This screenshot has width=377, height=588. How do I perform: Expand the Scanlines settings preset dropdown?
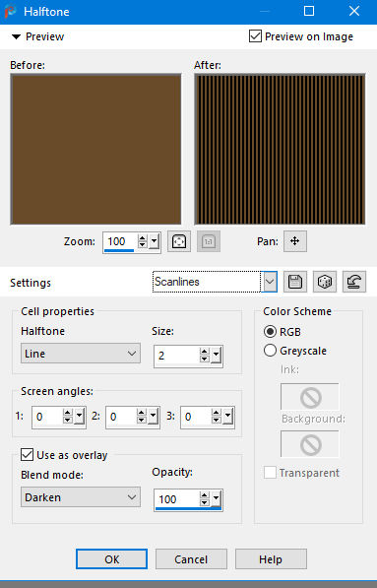[x=270, y=282]
